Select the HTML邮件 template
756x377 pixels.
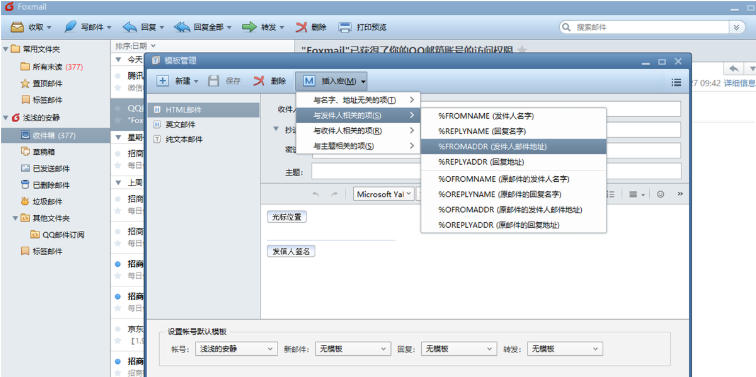click(204, 110)
